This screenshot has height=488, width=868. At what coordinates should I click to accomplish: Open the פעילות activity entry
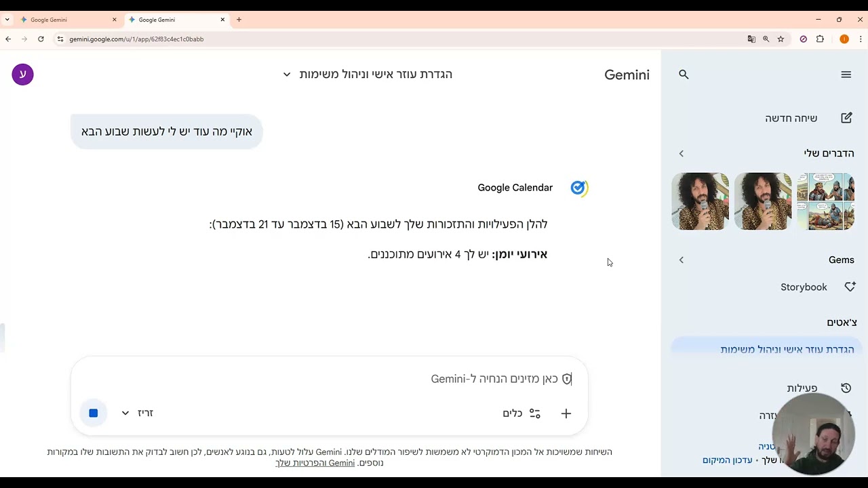802,388
